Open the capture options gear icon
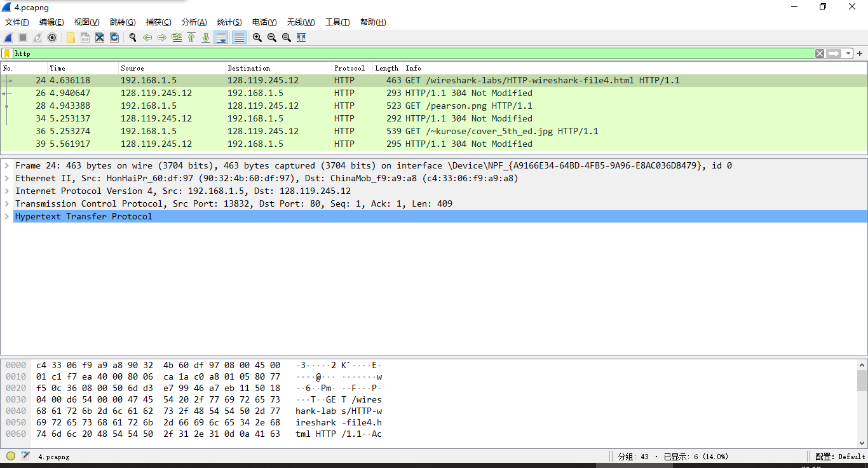This screenshot has height=468, width=868. click(x=52, y=38)
